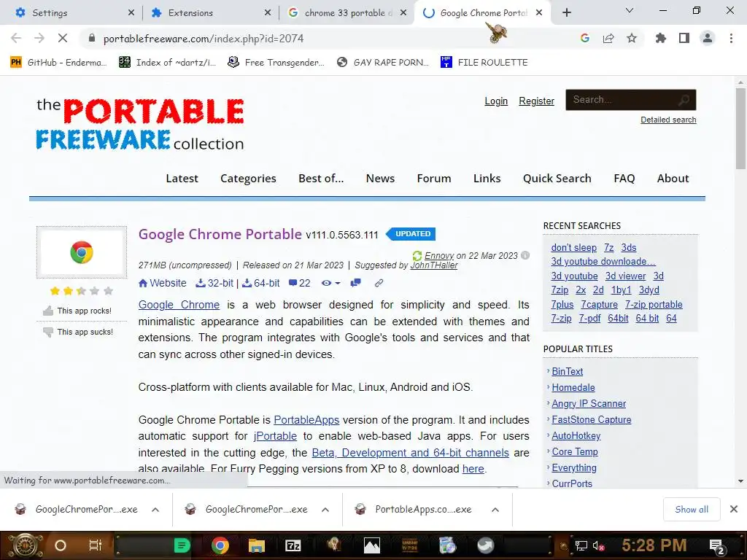Switch to the Extensions tab
The image size is (747, 560).
[x=210, y=13]
